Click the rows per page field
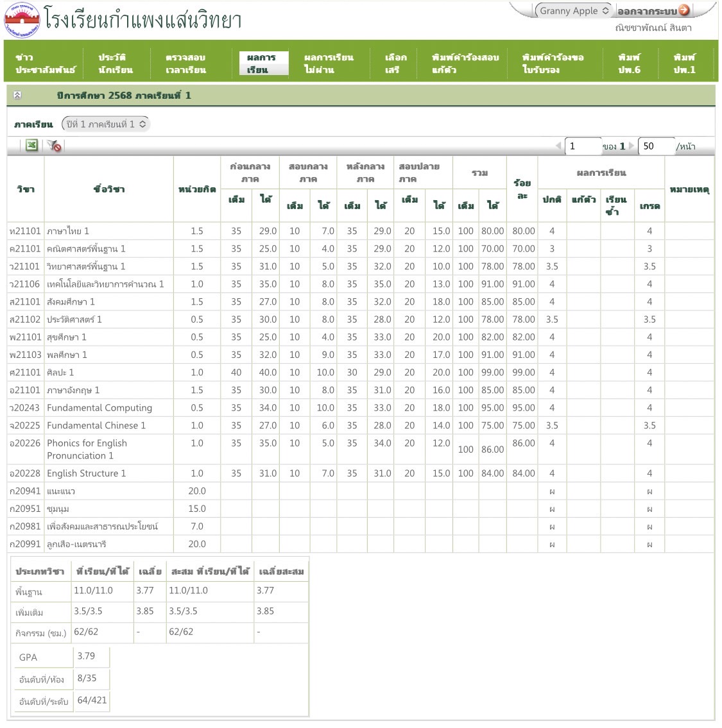722x728 pixels. click(x=655, y=146)
